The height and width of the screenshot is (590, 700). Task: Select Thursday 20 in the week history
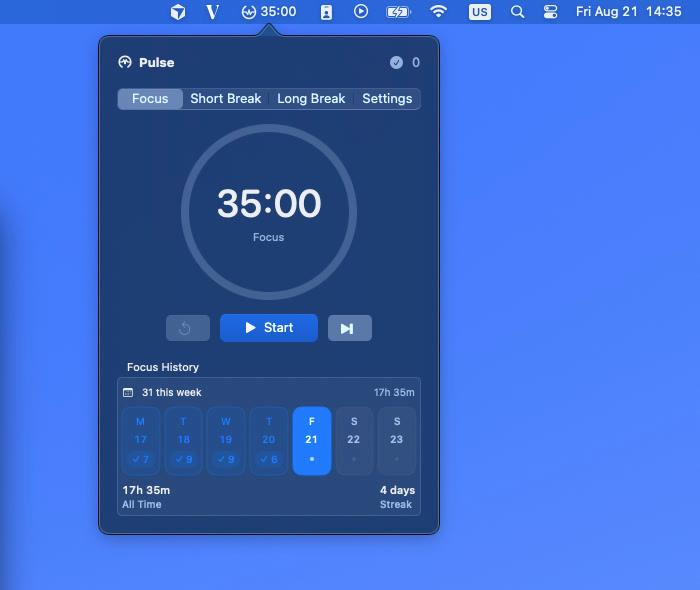coord(269,440)
